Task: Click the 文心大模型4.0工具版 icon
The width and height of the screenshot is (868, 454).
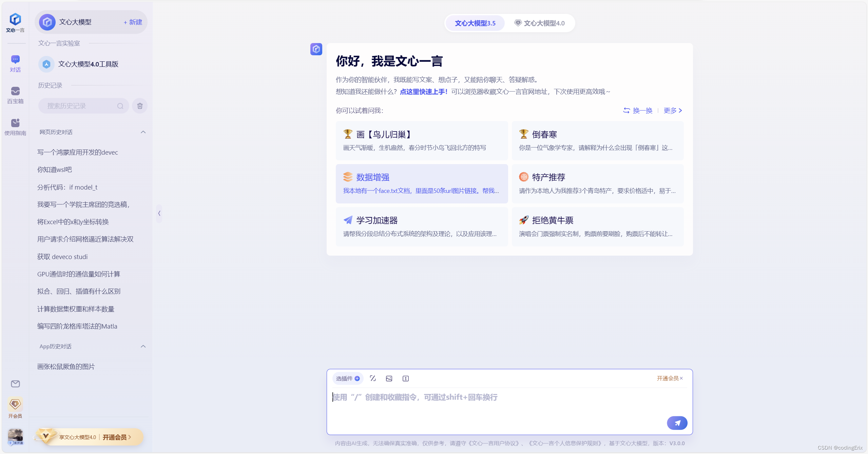Action: coord(46,64)
